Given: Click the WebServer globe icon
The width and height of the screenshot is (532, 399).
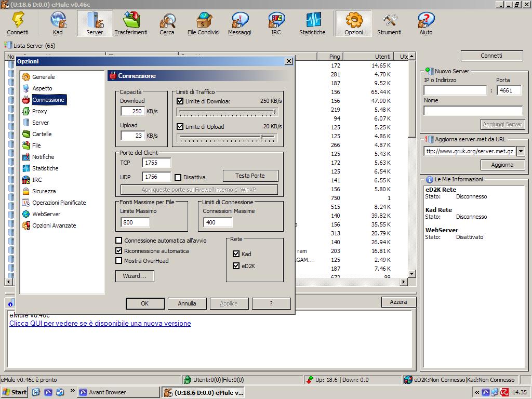Looking at the screenshot, I should [26, 214].
